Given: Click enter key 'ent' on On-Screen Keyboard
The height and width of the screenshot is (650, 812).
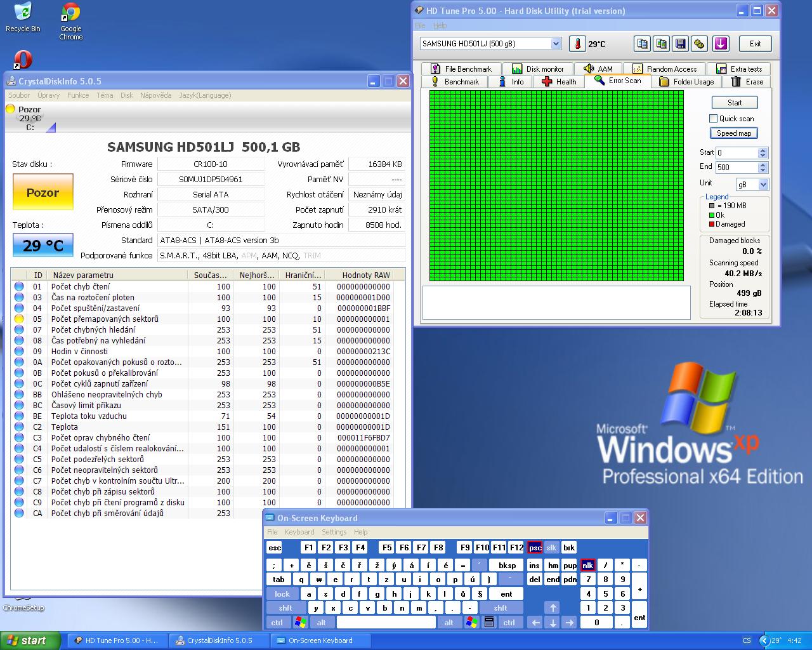Looking at the screenshot, I should (506, 594).
